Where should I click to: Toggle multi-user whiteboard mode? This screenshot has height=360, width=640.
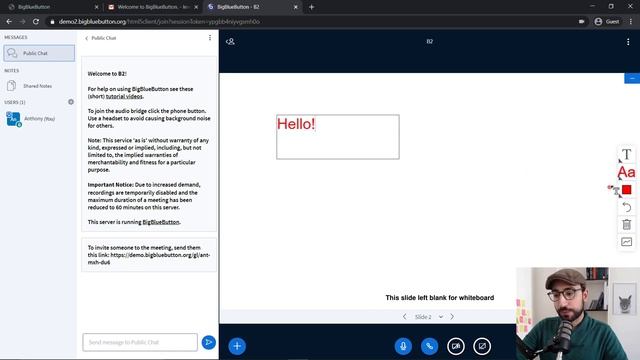[x=627, y=242]
